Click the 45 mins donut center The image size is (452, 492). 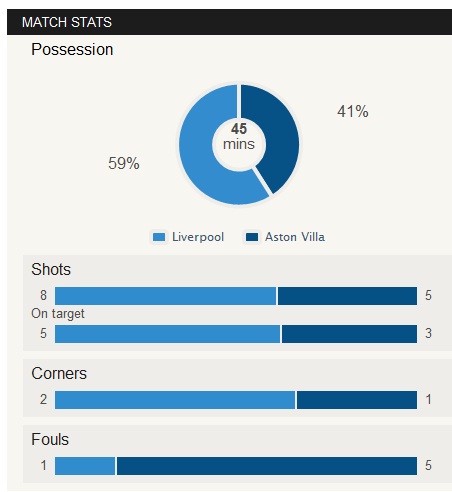tap(239, 137)
